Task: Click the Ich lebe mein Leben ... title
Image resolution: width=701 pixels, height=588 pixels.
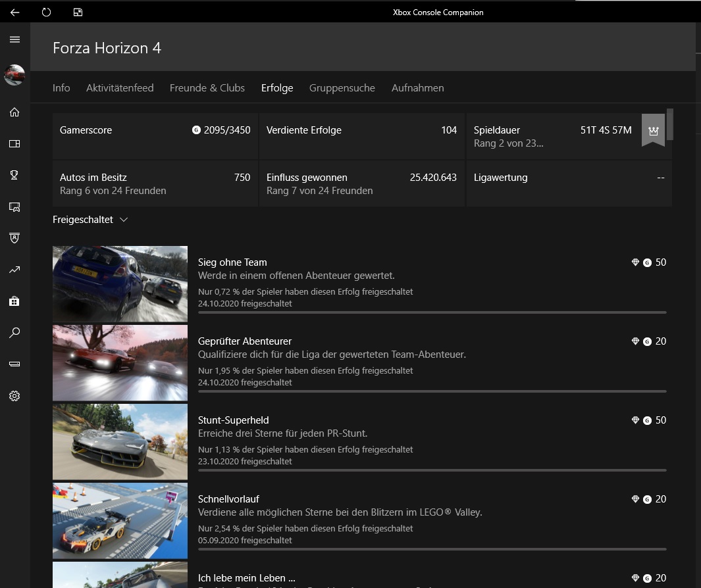Action: click(247, 578)
